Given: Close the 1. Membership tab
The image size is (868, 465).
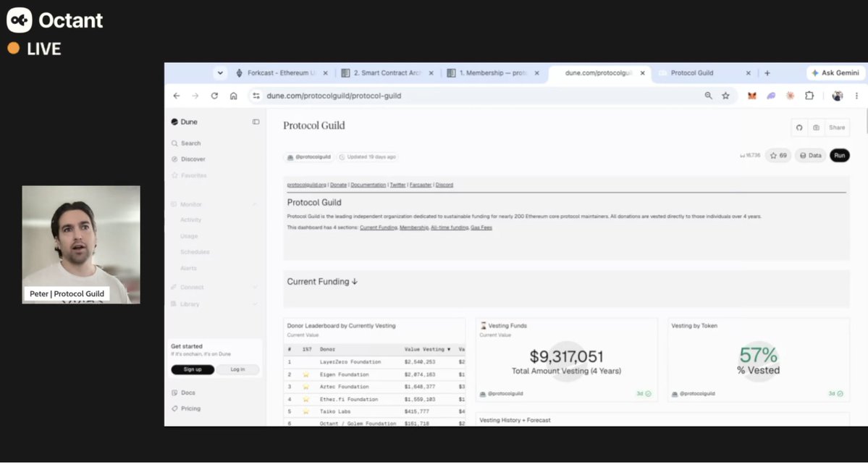Looking at the screenshot, I should (536, 73).
